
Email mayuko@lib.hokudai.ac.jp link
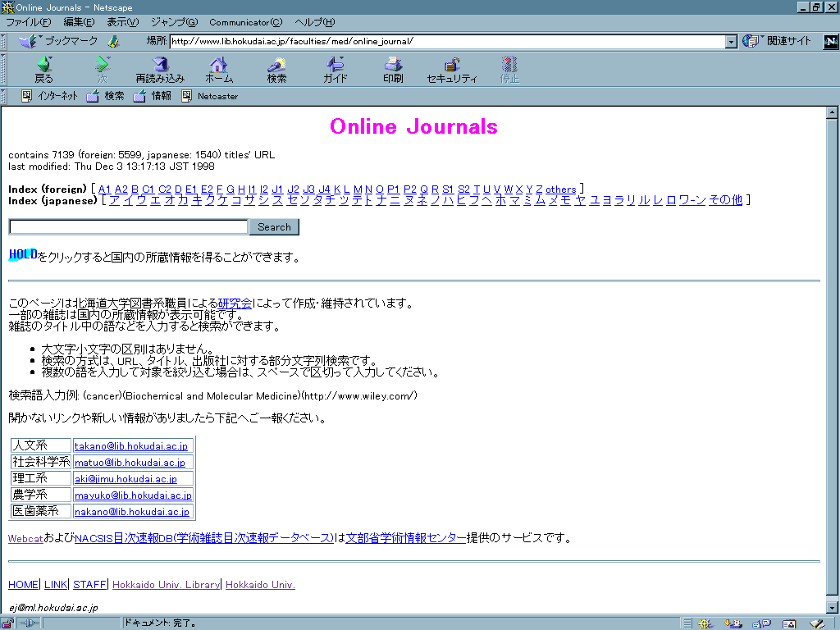(133, 495)
